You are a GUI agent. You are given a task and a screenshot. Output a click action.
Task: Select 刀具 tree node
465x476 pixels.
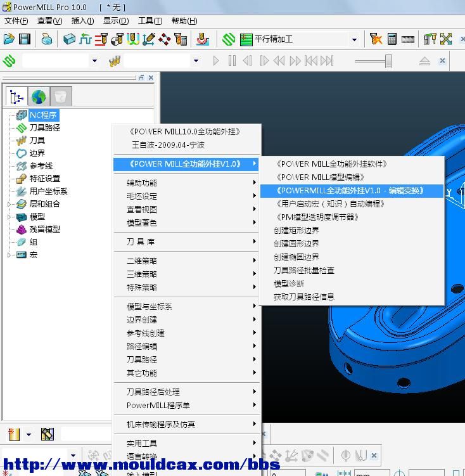37,141
